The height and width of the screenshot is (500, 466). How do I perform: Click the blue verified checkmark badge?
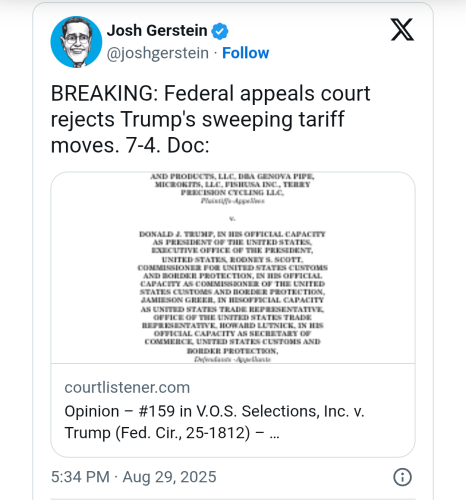tap(220, 31)
